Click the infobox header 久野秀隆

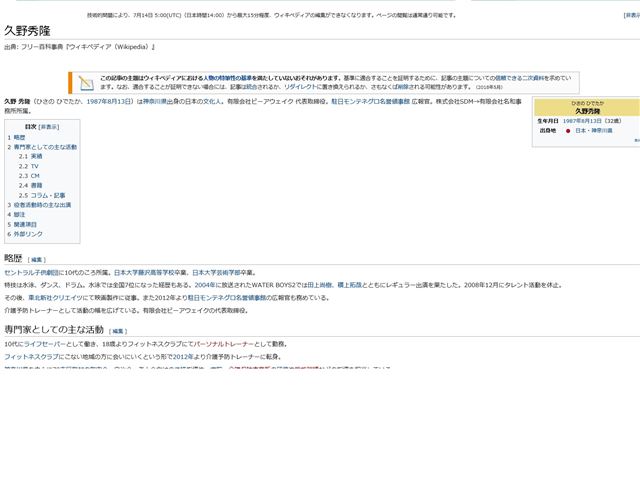(587, 111)
